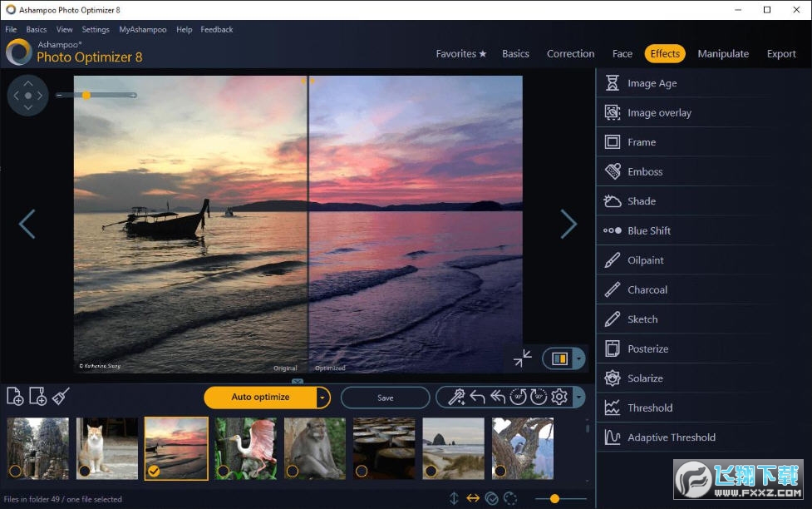
Task: Open the toolbar dropdown next to the gear
Action: point(578,398)
